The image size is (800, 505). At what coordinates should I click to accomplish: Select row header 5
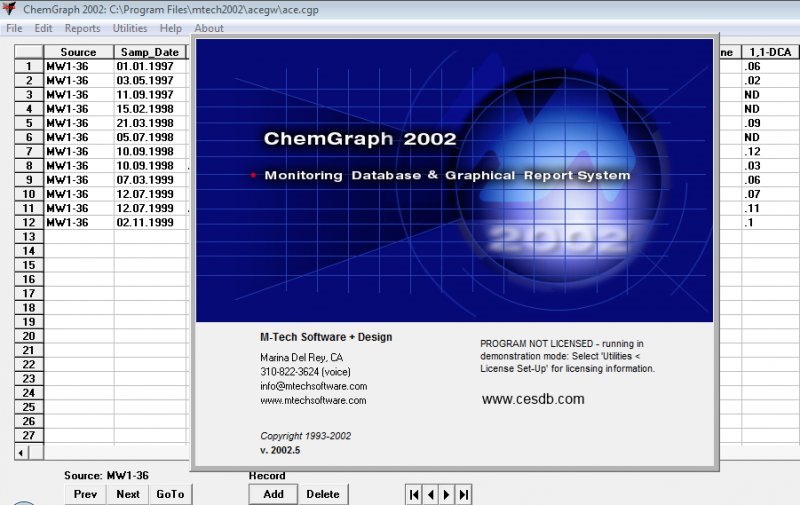pyautogui.click(x=29, y=123)
